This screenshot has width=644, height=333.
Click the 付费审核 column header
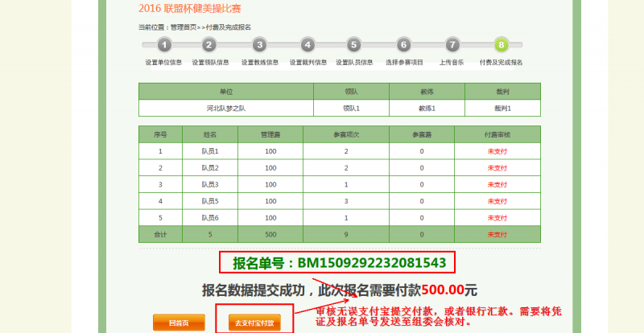pyautogui.click(x=497, y=134)
